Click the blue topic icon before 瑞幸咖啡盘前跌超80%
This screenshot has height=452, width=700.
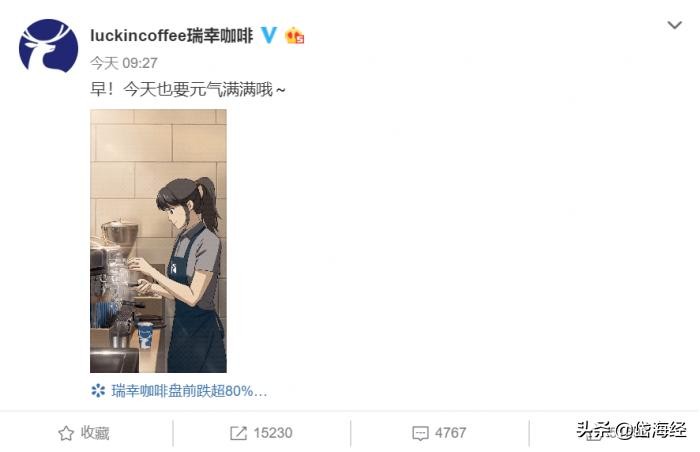(x=98, y=391)
